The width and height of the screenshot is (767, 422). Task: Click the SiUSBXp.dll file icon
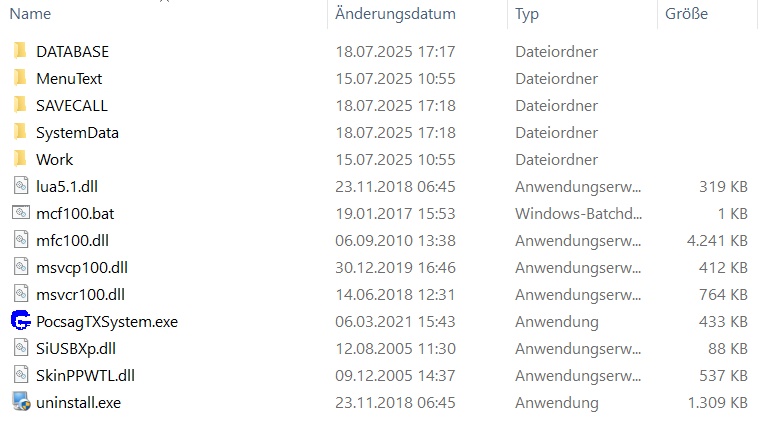[21, 348]
